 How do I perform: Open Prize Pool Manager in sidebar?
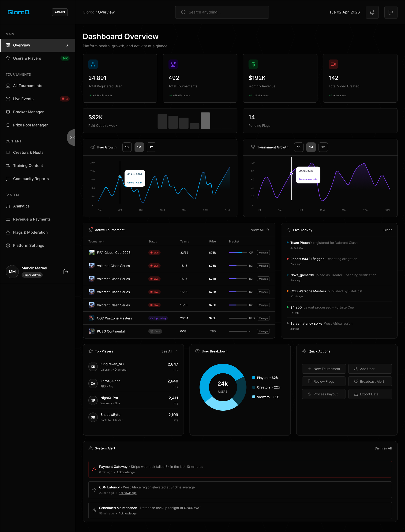37,125
